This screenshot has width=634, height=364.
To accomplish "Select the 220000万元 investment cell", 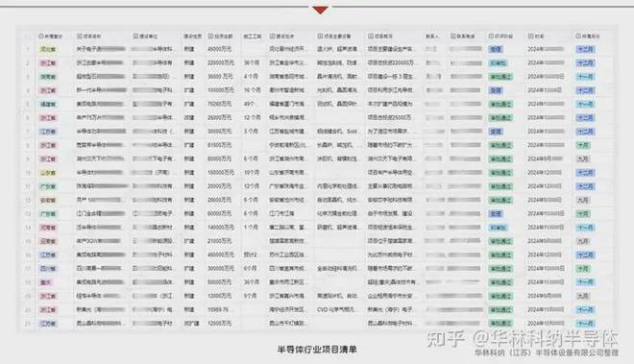I will (221, 62).
